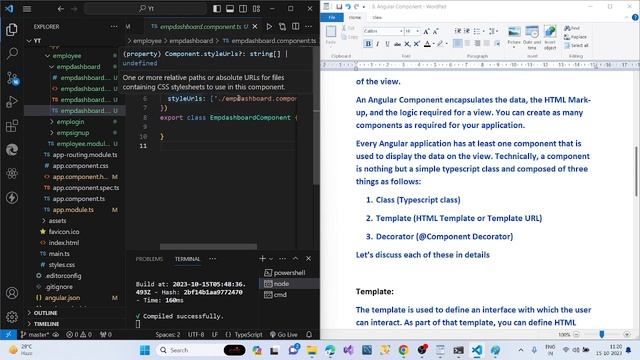
Task: Open the Accounts menu in VS Code
Action: coord(12,293)
